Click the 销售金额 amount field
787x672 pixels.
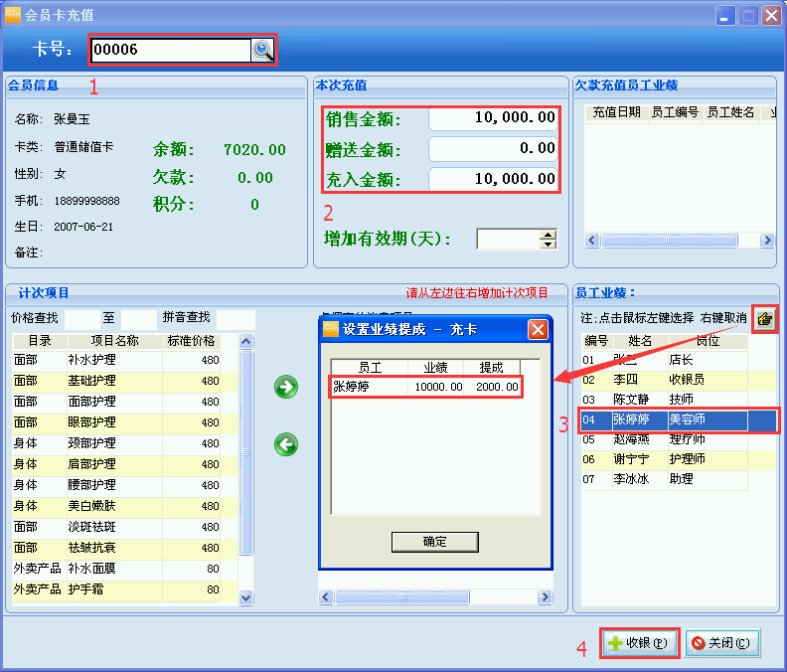tap(493, 118)
